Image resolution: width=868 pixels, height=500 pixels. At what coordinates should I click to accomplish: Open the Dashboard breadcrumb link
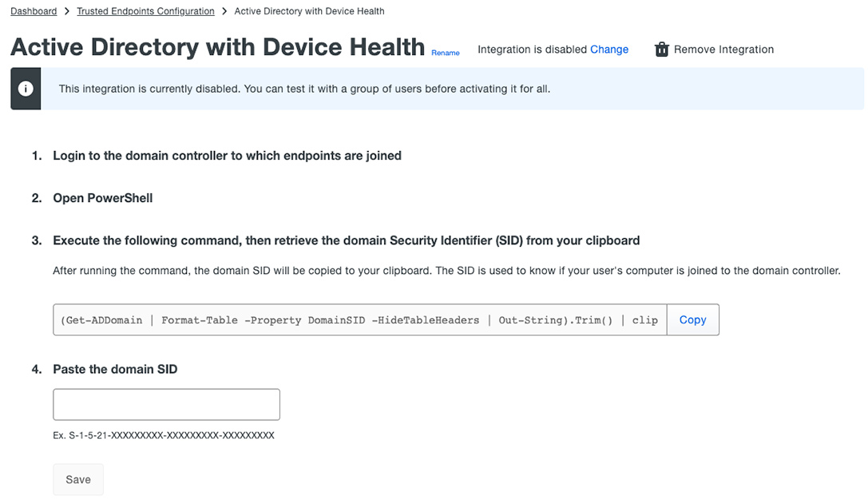coord(34,11)
